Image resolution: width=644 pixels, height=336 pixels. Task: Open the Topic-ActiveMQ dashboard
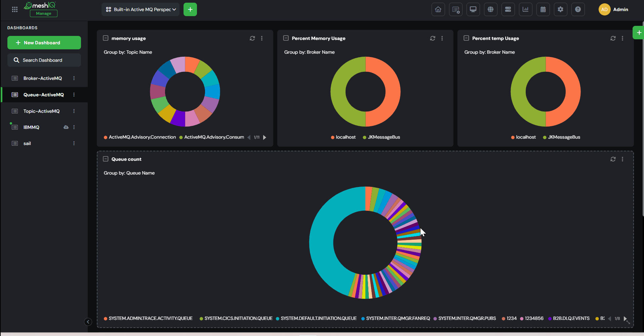[x=41, y=111]
